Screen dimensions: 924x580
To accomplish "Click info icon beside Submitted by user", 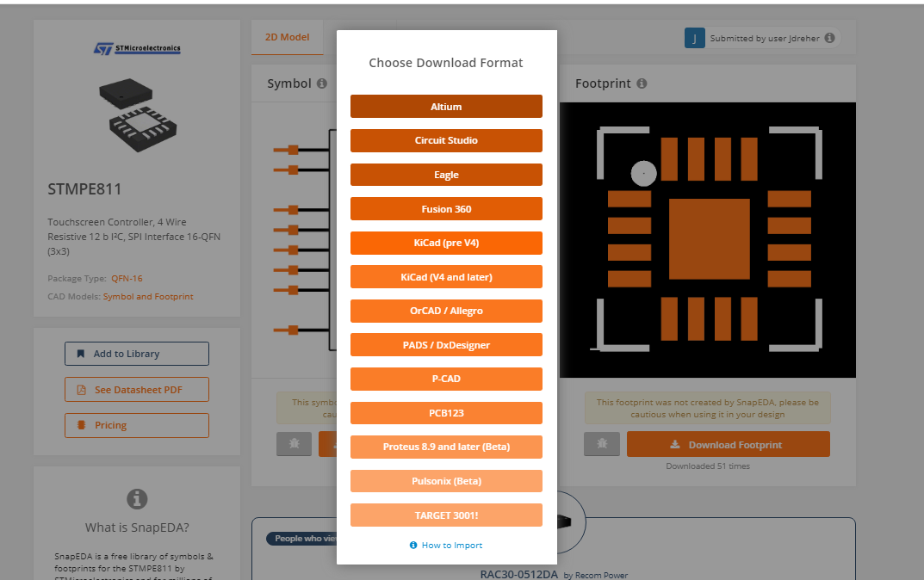I will [830, 38].
